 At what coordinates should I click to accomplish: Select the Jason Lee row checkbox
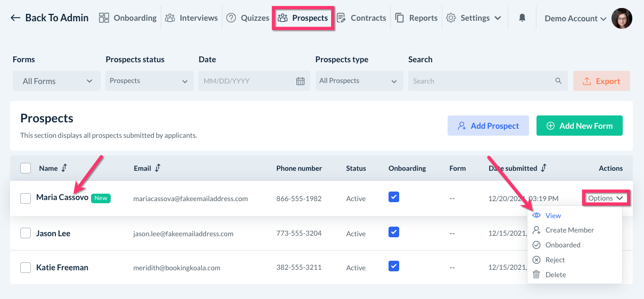(26, 233)
